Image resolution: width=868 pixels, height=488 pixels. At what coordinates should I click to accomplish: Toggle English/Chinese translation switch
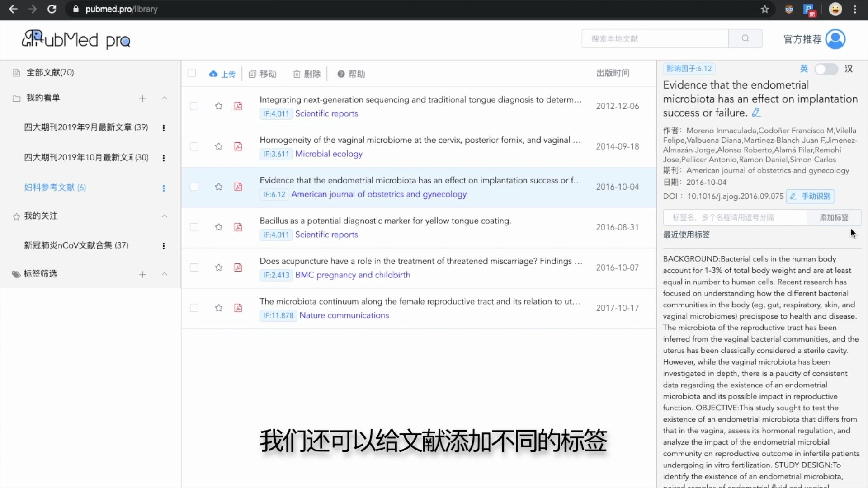point(826,69)
